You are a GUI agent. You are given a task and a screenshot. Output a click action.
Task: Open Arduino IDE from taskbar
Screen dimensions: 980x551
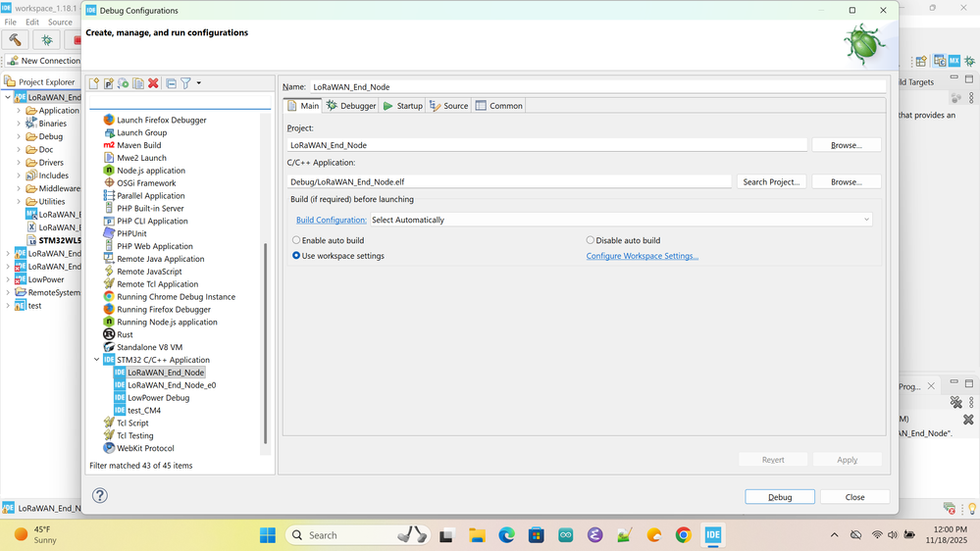click(x=566, y=535)
